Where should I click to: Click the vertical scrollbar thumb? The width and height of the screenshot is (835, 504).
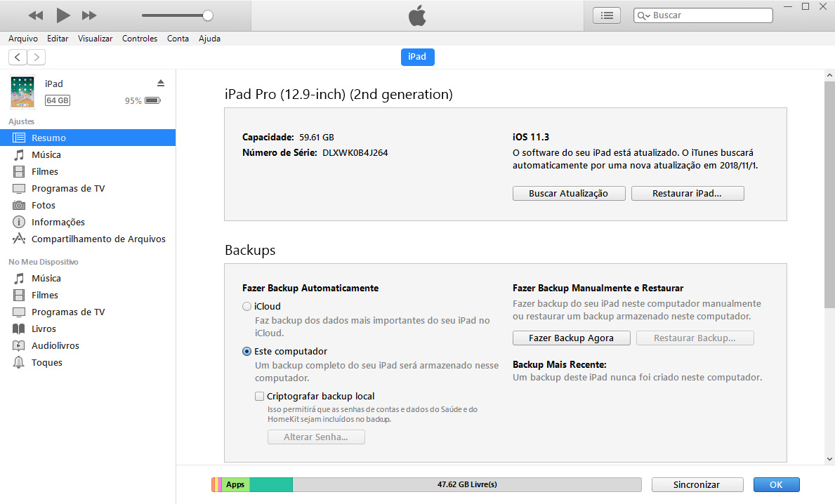click(829, 194)
